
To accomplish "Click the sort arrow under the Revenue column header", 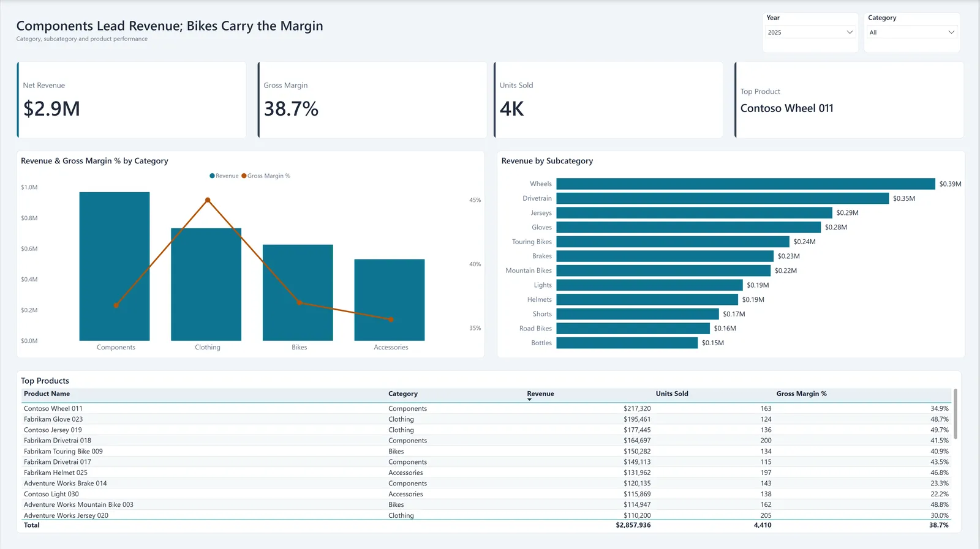I will (530, 400).
